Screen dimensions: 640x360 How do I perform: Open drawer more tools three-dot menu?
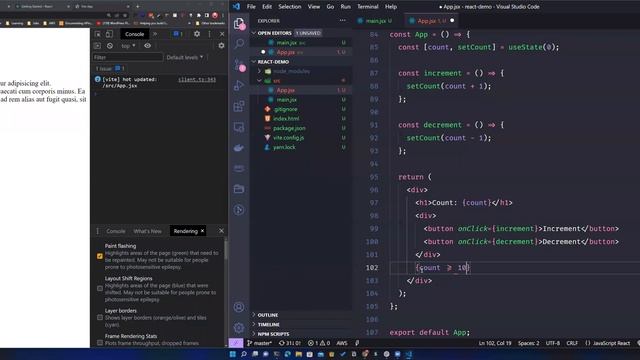(98, 231)
